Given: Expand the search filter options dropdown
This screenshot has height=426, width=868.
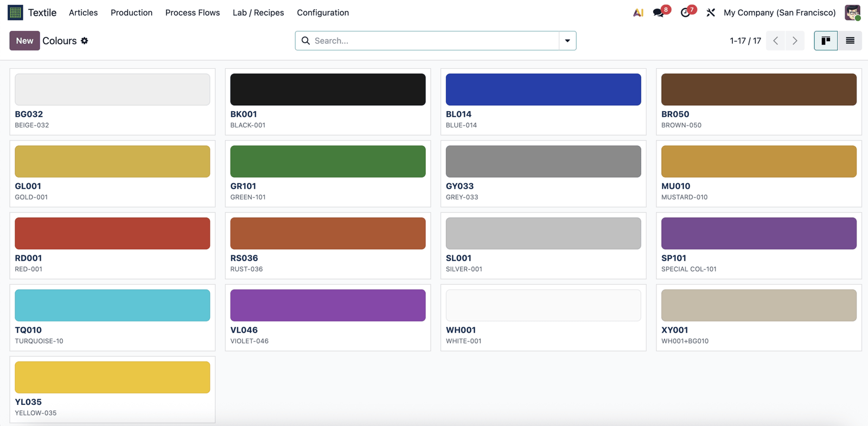Looking at the screenshot, I should click(567, 41).
